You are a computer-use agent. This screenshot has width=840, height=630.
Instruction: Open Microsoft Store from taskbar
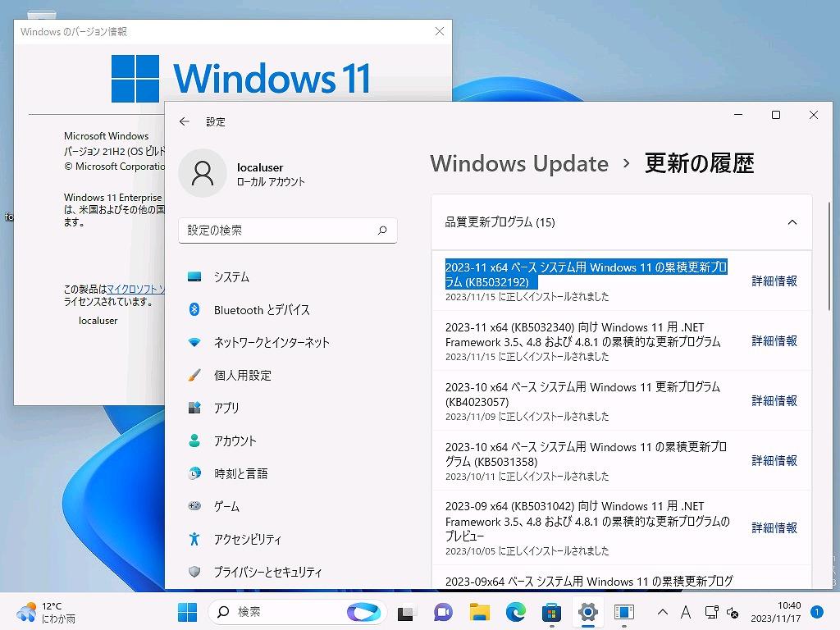[x=551, y=612]
